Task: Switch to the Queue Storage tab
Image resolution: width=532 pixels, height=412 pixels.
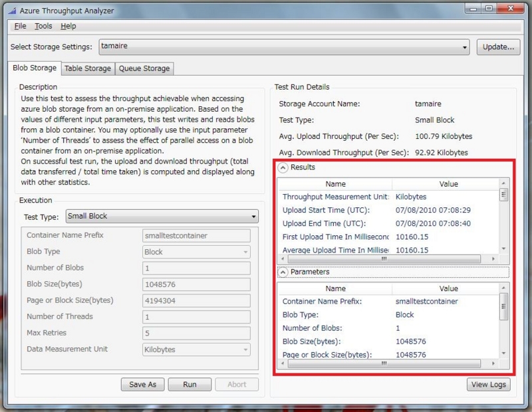Action: tap(144, 68)
